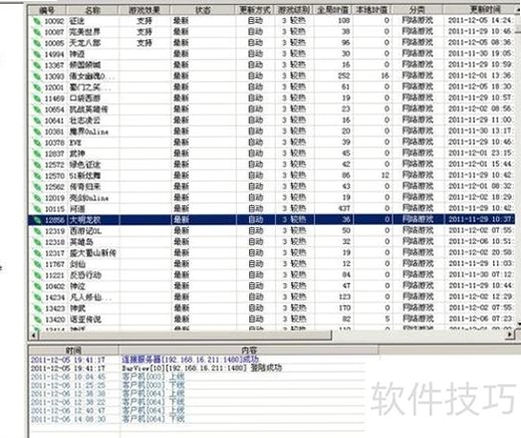The height and width of the screenshot is (438, 521).
Task: Click the green leaf icon for game 12318
Action: (36, 242)
